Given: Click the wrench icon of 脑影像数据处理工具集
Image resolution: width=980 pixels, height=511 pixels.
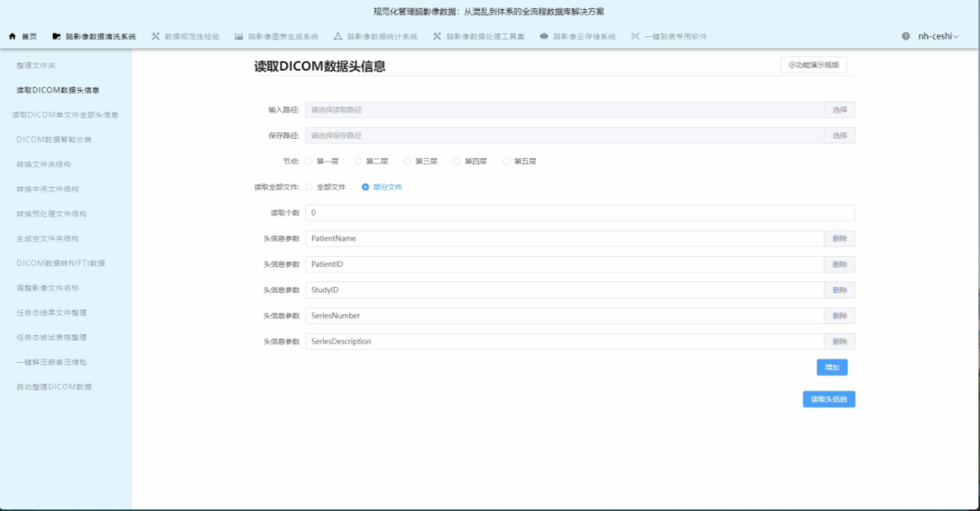Looking at the screenshot, I should click(436, 36).
